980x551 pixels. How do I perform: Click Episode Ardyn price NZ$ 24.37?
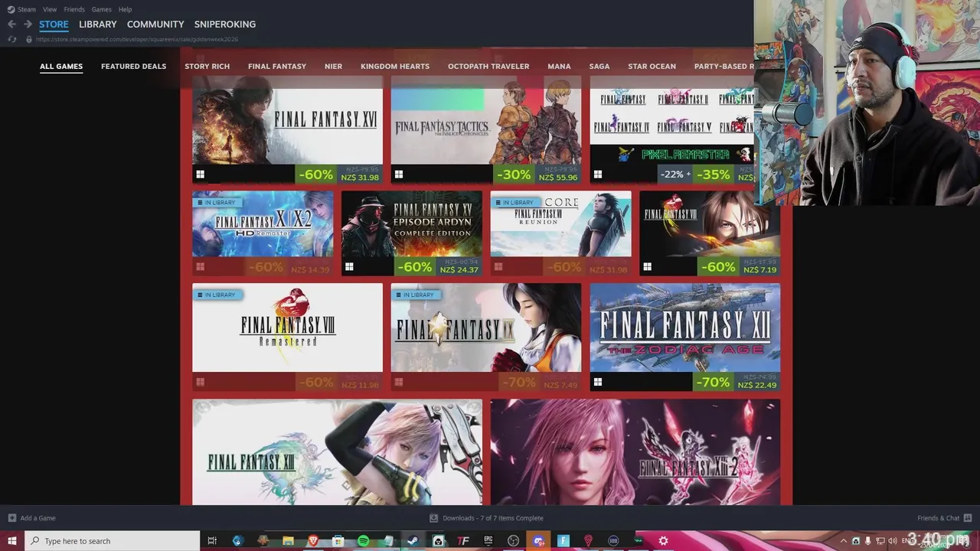[x=459, y=269]
